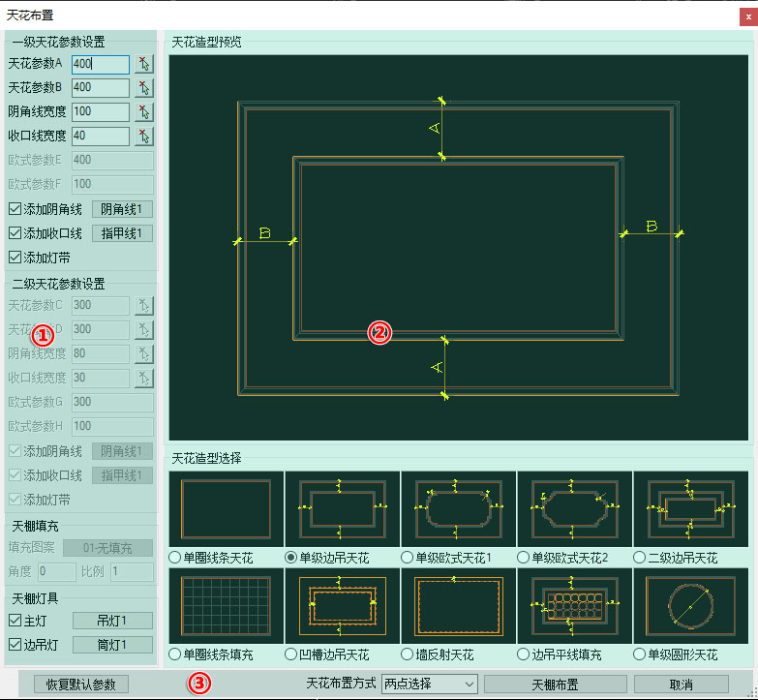This screenshot has width=758, height=700.
Task: Toggle first-level 添加收口线 checkbox
Action: pos(15,233)
